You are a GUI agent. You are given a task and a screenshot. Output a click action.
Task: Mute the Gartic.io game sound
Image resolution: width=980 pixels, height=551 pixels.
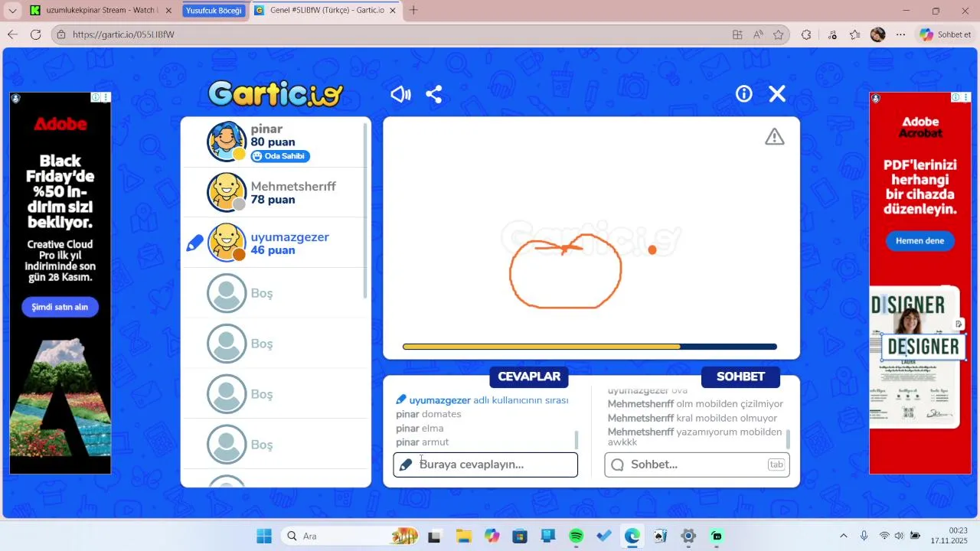[x=400, y=94]
